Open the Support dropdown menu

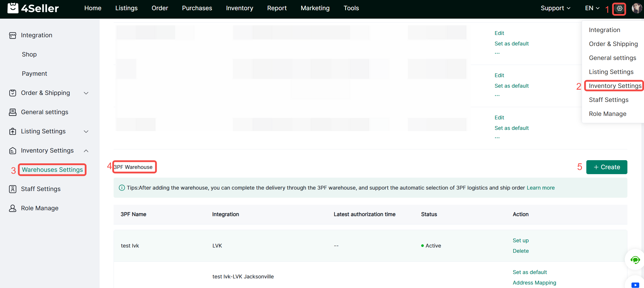pos(555,8)
